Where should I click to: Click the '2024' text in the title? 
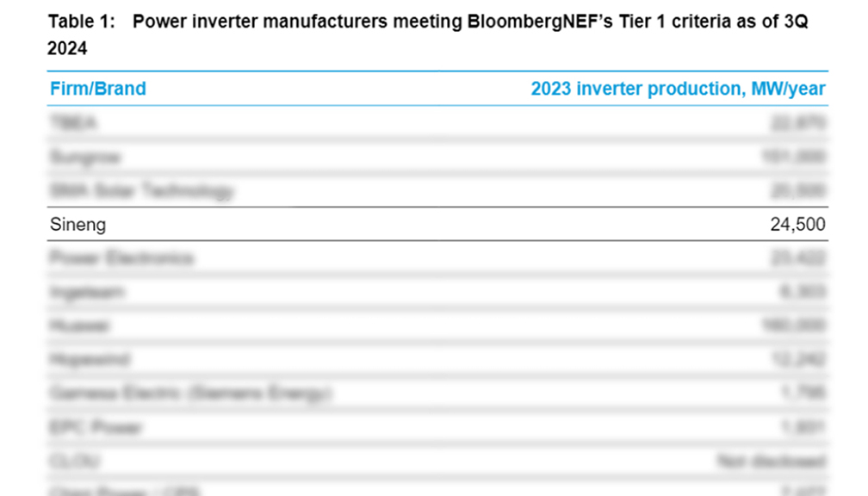click(67, 49)
